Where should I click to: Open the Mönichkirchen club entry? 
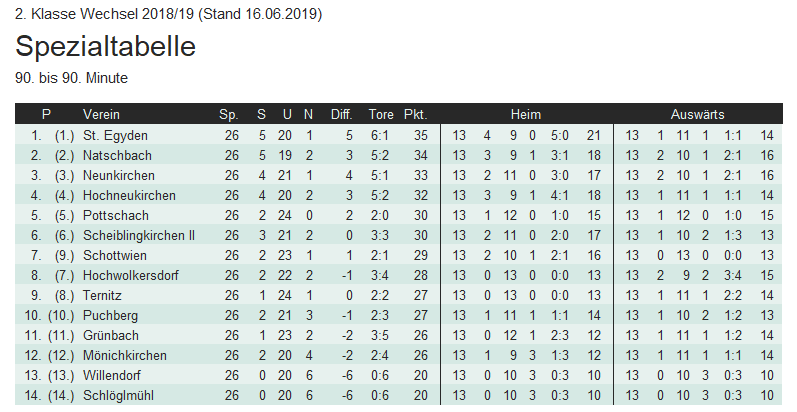tap(125, 355)
